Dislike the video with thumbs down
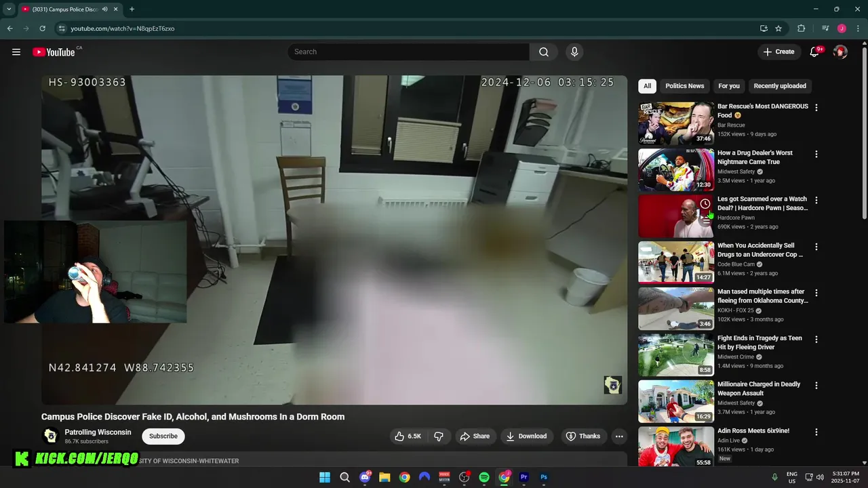The image size is (868, 488). click(439, 436)
